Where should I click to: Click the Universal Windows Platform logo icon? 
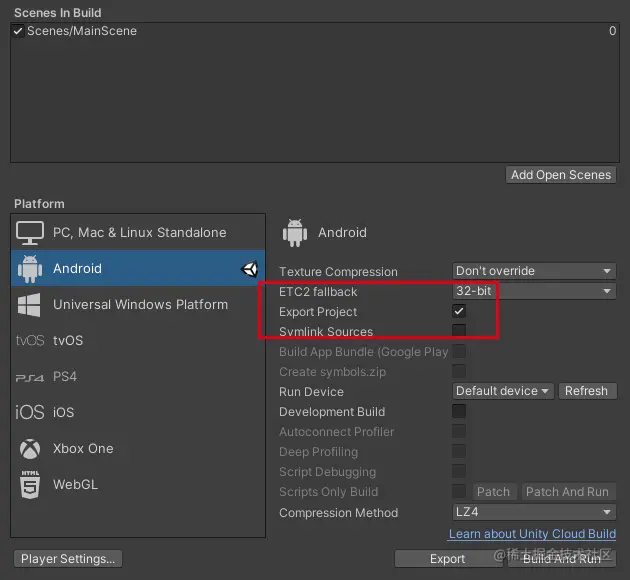coord(29,305)
